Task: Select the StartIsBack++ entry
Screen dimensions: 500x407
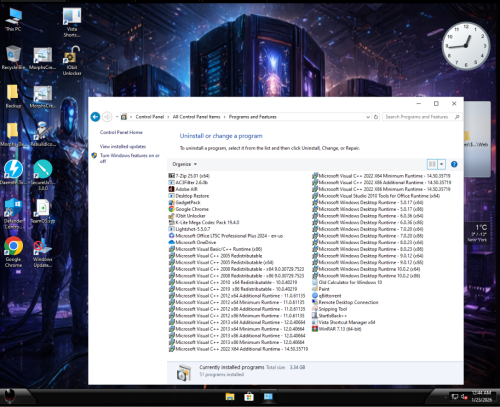Action: [329, 316]
